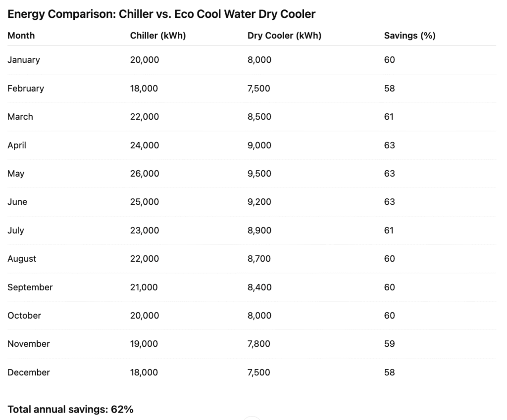Click September's Chiller value 21,000
This screenshot has height=420, width=507.
[144, 287]
